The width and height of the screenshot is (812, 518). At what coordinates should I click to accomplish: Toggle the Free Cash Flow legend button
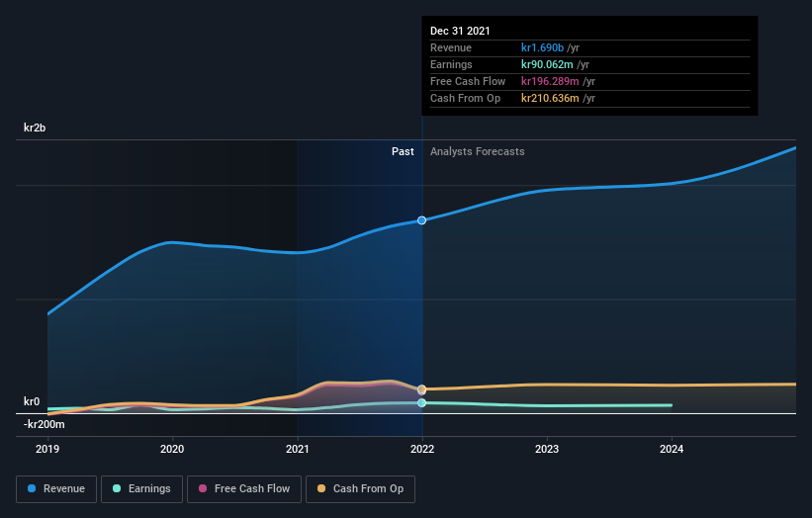tap(244, 489)
